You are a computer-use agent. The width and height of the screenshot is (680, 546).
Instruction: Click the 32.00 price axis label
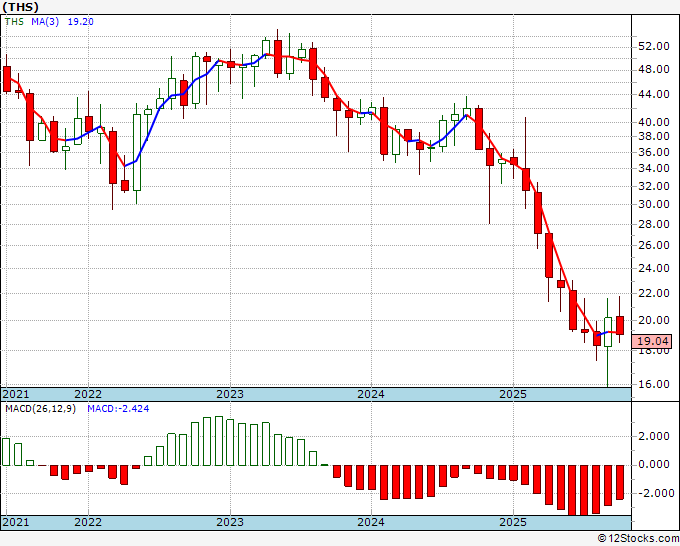point(653,186)
